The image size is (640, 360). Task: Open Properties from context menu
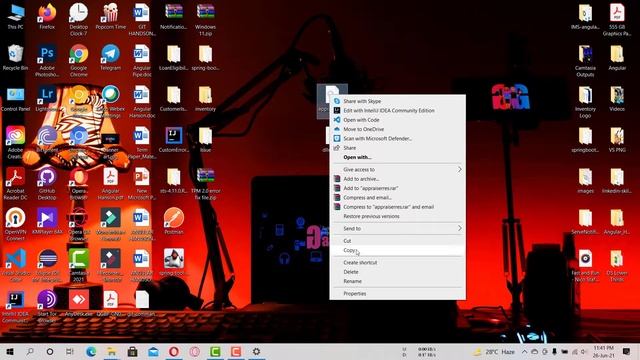[x=398, y=293]
